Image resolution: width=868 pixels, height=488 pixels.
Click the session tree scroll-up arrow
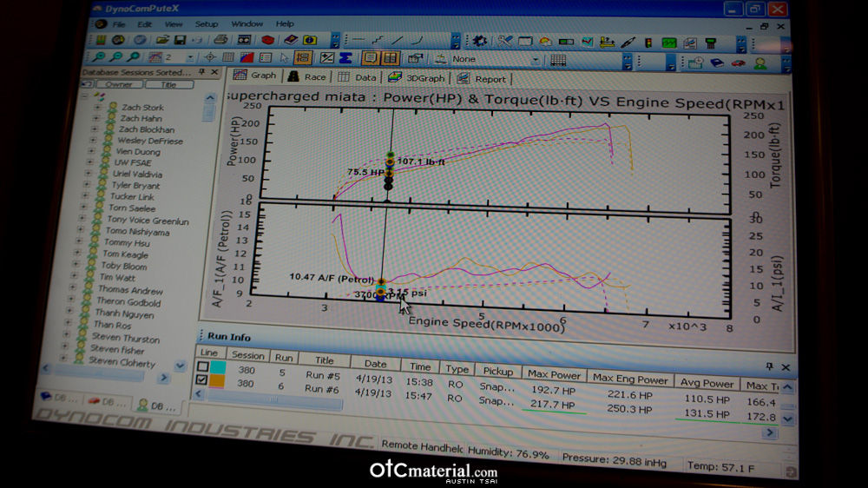[x=210, y=98]
